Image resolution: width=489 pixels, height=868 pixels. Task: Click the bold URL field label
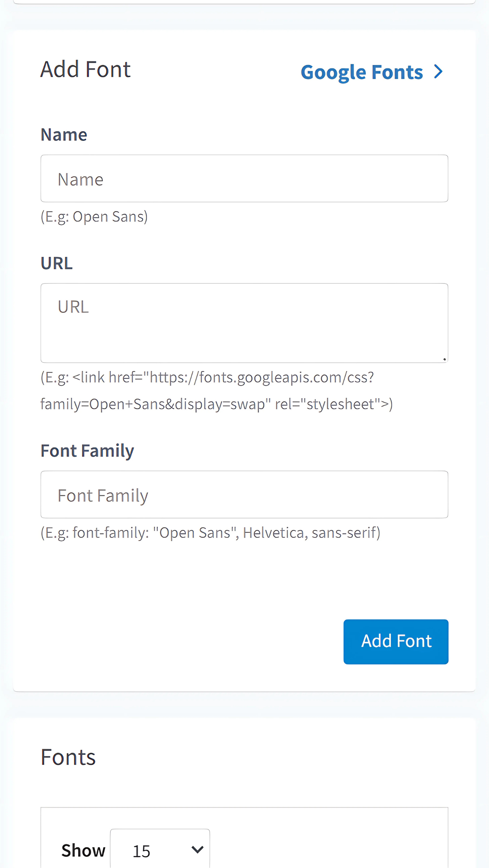coord(56,263)
